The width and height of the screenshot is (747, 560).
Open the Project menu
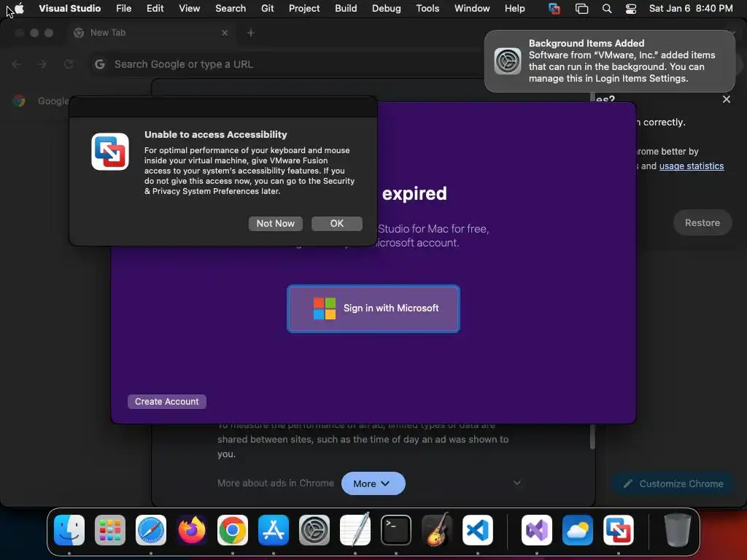point(304,8)
